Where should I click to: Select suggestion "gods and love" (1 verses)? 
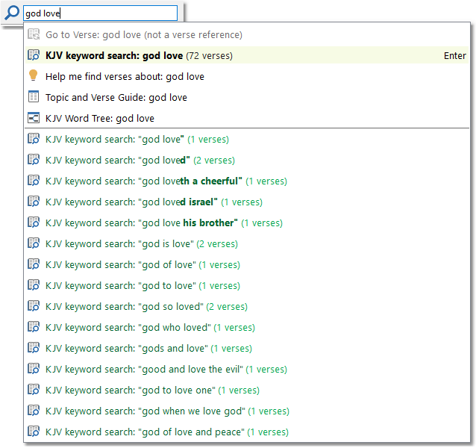pos(246,348)
